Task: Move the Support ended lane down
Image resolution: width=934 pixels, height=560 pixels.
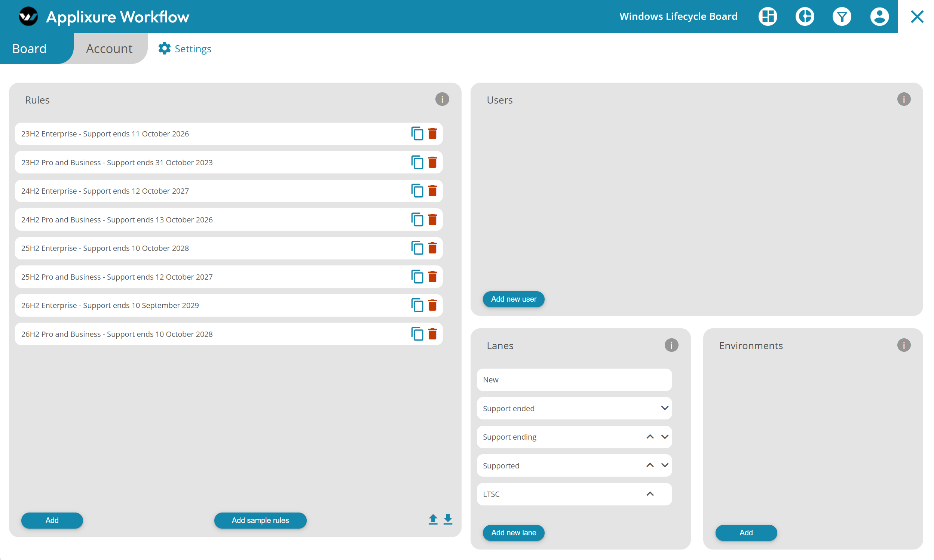Action: [664, 408]
